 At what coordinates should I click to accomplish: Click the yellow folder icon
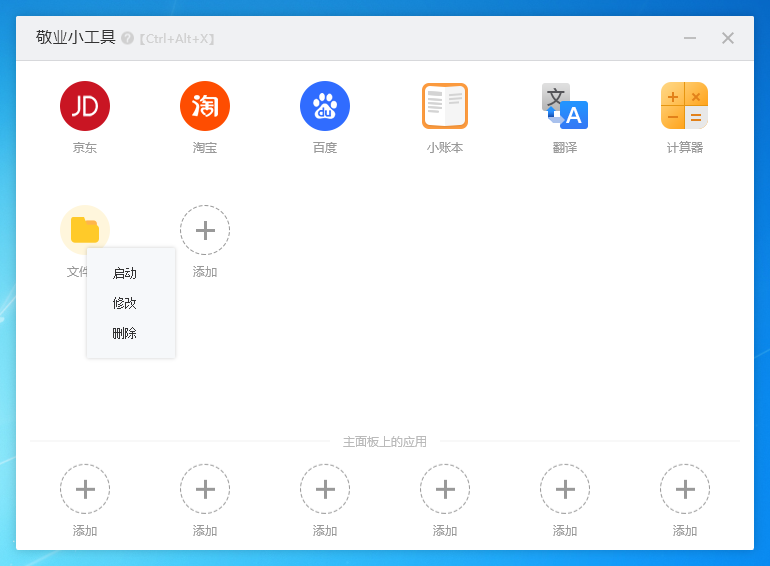(85, 229)
